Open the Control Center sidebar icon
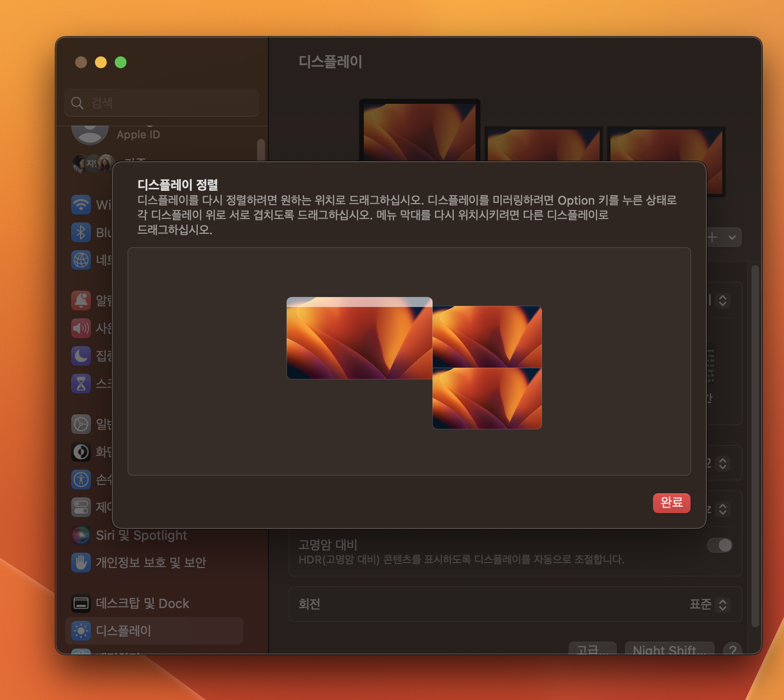 (81, 507)
